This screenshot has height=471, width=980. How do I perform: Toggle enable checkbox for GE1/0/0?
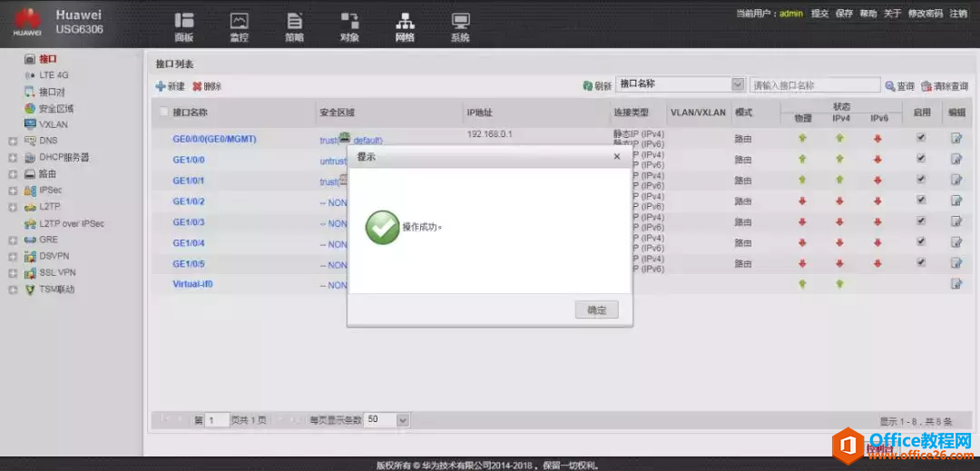click(x=921, y=158)
